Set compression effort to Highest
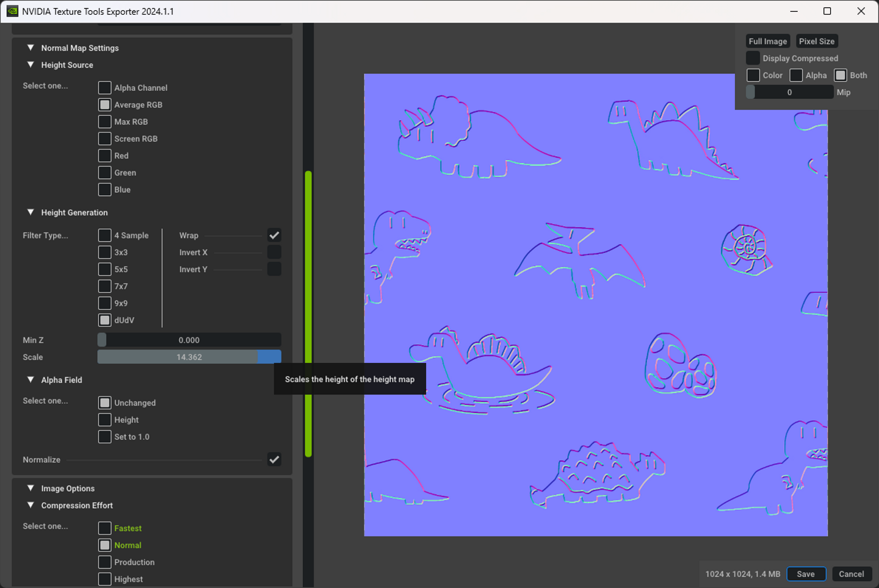The image size is (879, 588). [105, 579]
